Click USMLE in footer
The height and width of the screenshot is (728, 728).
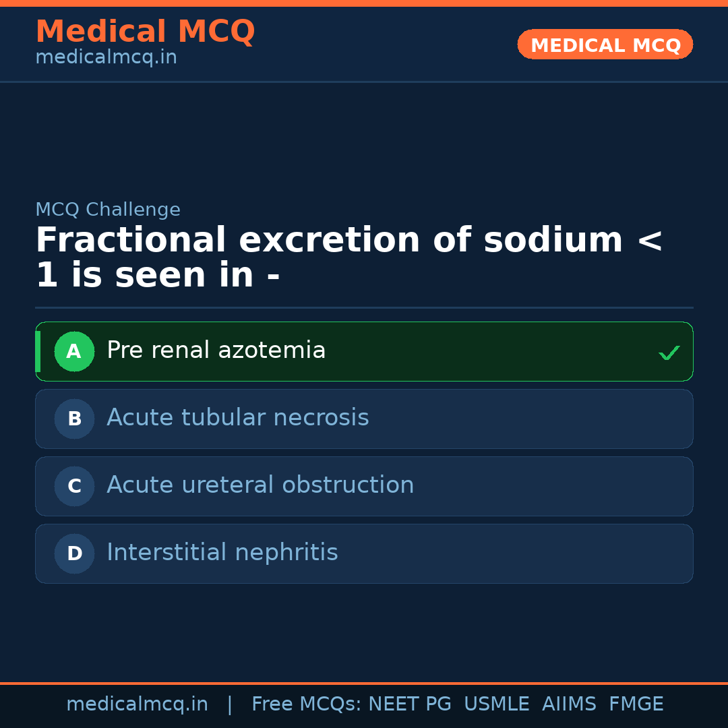[x=496, y=704]
